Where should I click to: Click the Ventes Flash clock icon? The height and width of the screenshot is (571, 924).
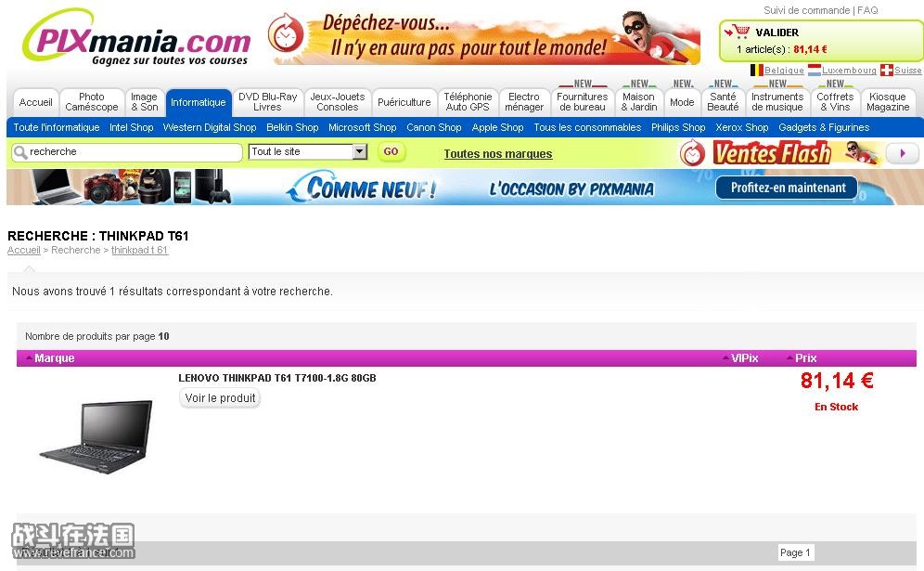pyautogui.click(x=692, y=153)
